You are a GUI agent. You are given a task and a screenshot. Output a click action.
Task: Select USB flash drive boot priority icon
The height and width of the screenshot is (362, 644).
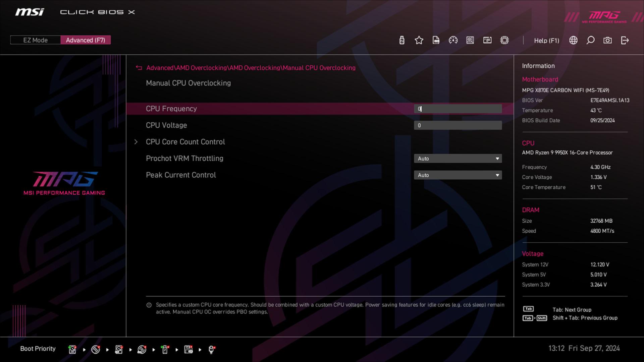pyautogui.click(x=165, y=350)
